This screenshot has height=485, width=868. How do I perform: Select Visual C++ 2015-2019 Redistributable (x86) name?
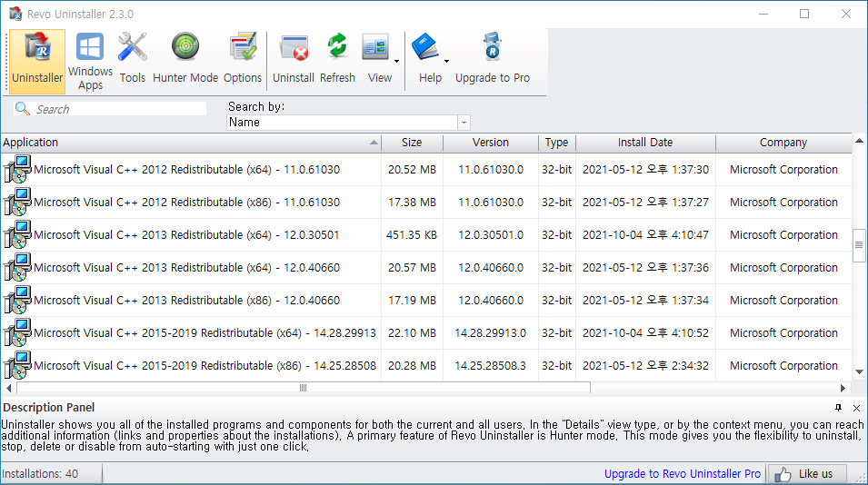[x=205, y=365]
